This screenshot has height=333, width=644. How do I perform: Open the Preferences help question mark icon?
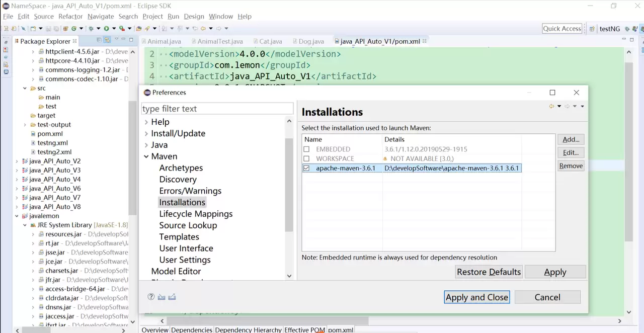pos(151,297)
